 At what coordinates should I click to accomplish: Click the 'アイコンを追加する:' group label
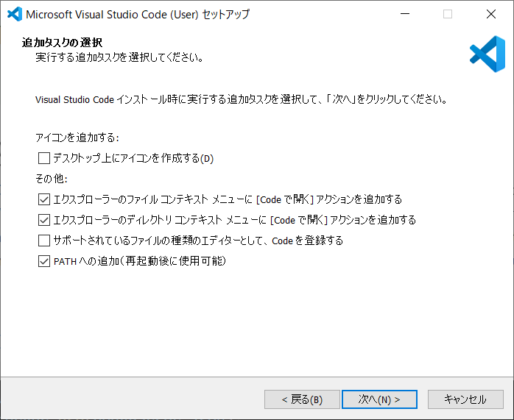click(x=77, y=138)
